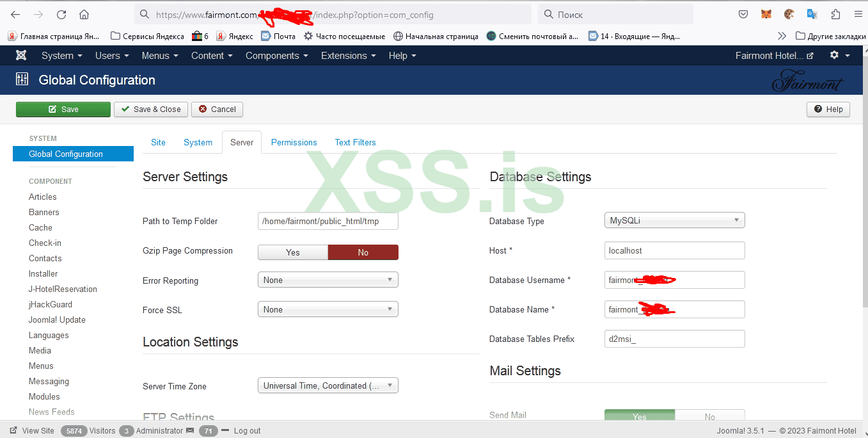The image size is (868, 438).
Task: Open the browser home page icon
Action: pyautogui.click(x=84, y=14)
